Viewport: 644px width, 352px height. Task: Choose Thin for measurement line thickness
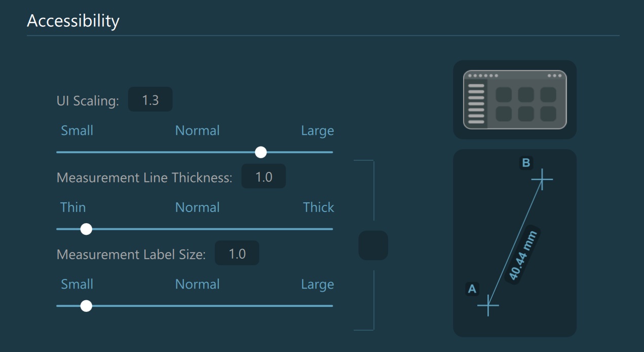point(73,207)
